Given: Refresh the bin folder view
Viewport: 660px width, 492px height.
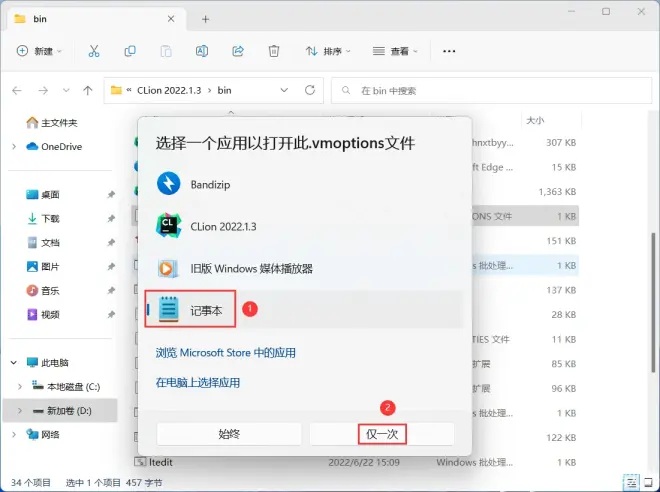Looking at the screenshot, I should 310,90.
